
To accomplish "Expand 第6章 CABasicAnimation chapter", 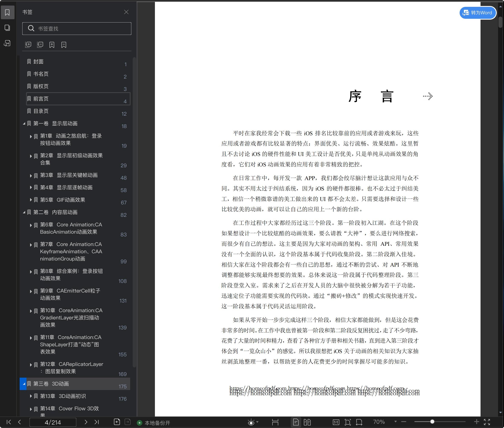I will pos(31,225).
